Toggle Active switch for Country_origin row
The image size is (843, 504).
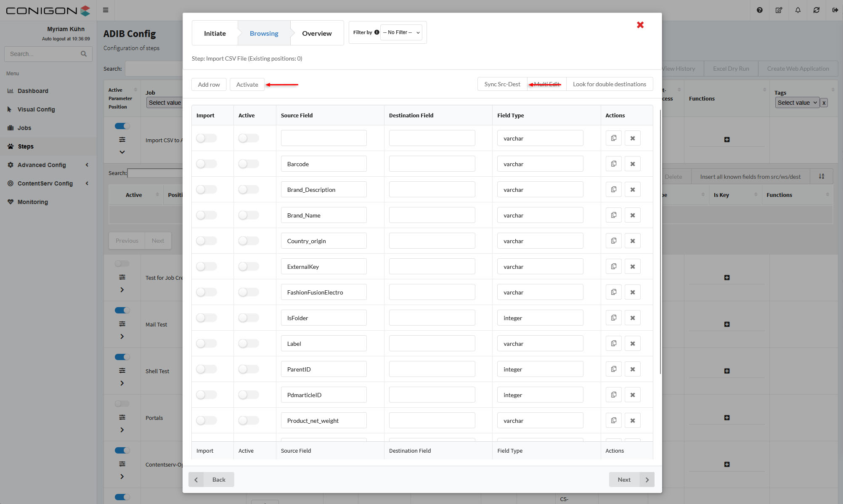[x=248, y=241]
